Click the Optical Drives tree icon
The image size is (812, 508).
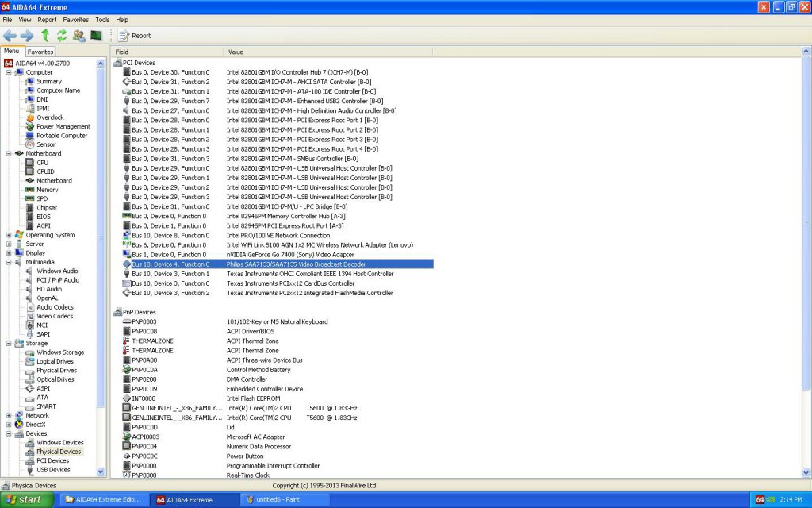click(29, 379)
